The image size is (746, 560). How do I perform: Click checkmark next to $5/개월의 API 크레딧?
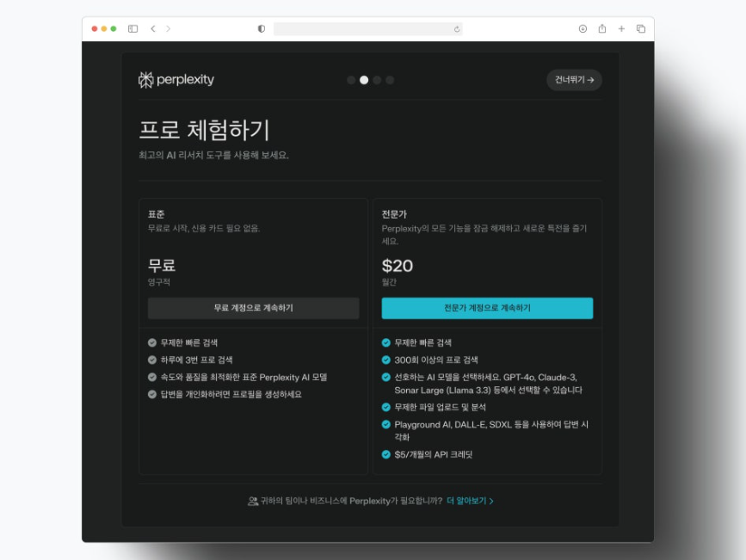coord(386,454)
